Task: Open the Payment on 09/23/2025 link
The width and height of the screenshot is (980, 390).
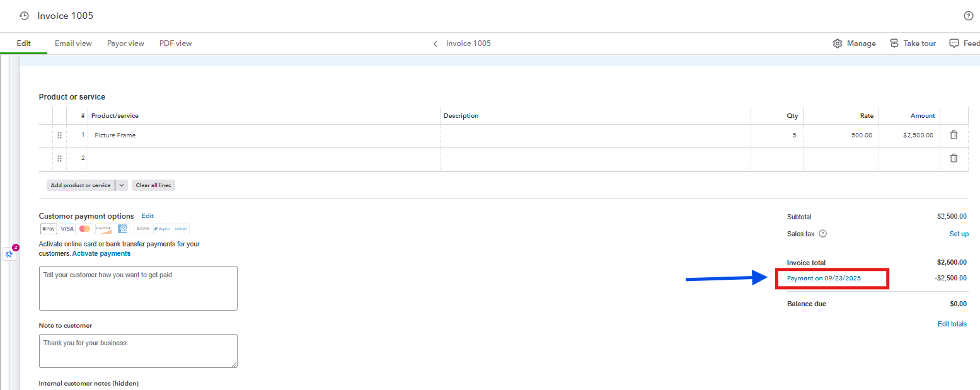Action: [824, 278]
